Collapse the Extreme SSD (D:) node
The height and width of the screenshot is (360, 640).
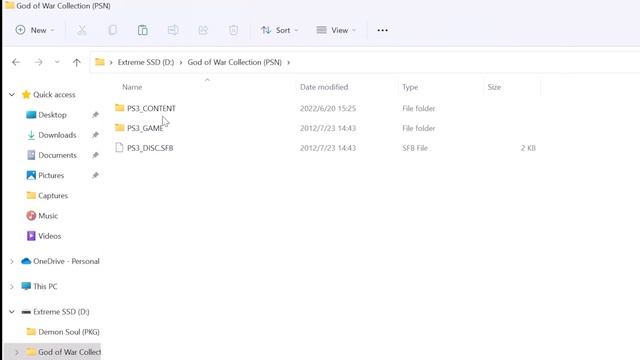coord(12,312)
